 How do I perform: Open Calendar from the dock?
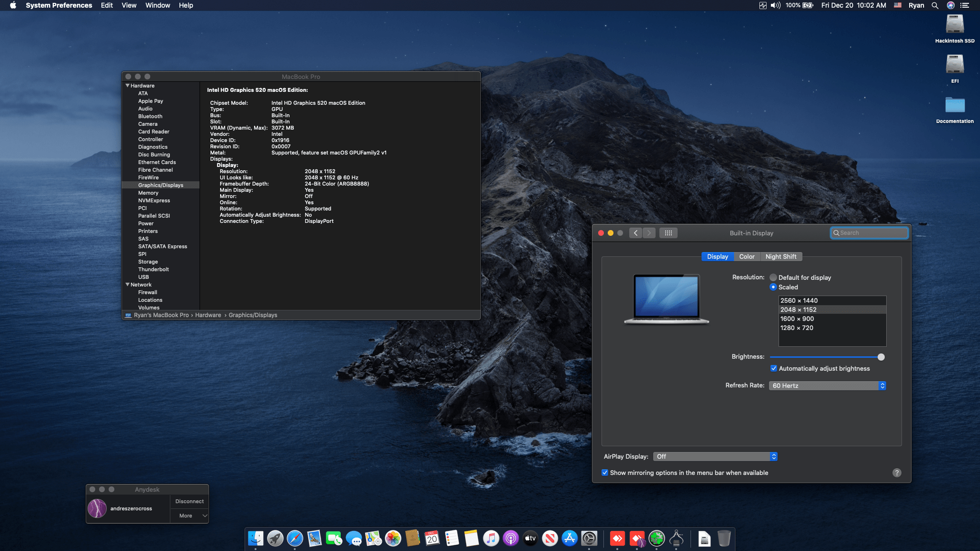pos(432,539)
